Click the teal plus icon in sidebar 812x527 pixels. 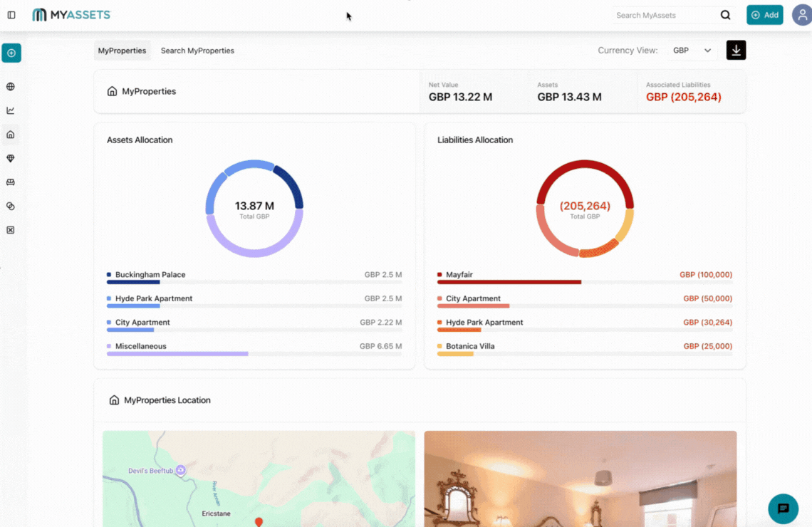(x=11, y=53)
